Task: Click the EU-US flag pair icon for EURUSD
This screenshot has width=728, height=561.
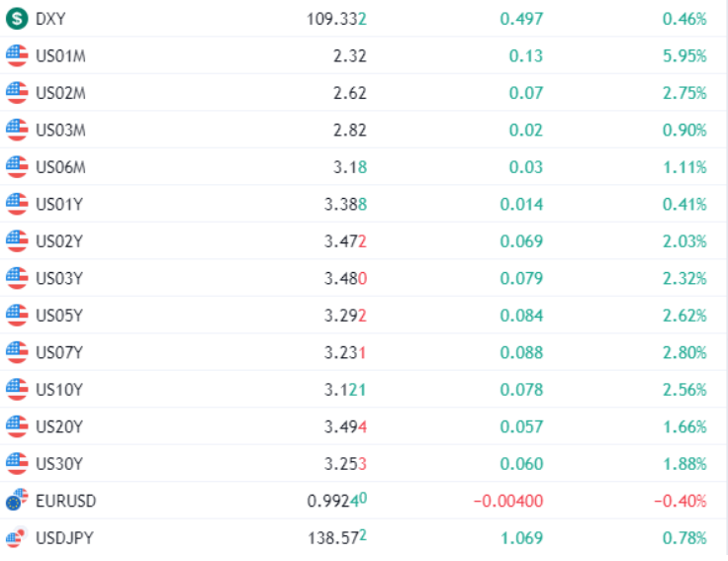Action: click(x=17, y=501)
